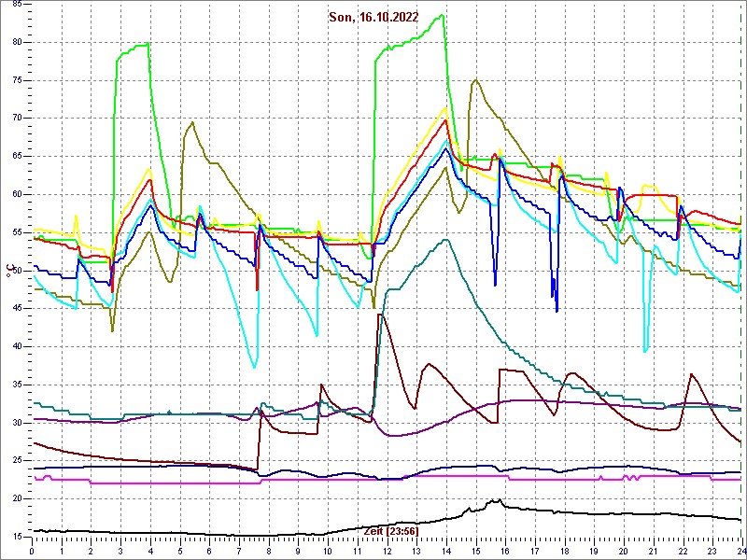Click hour 4 on the time axis
The height and width of the screenshot is (560, 747).
150,553
